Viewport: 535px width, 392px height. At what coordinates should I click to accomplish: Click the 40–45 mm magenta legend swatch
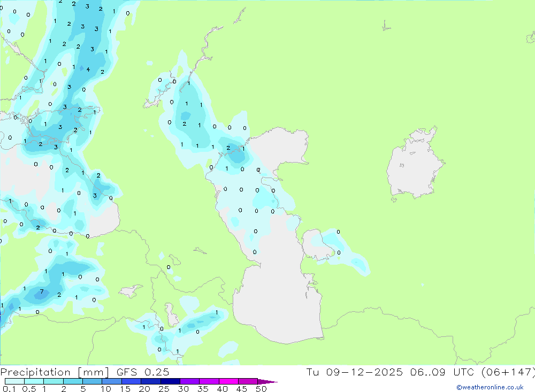coord(228,381)
